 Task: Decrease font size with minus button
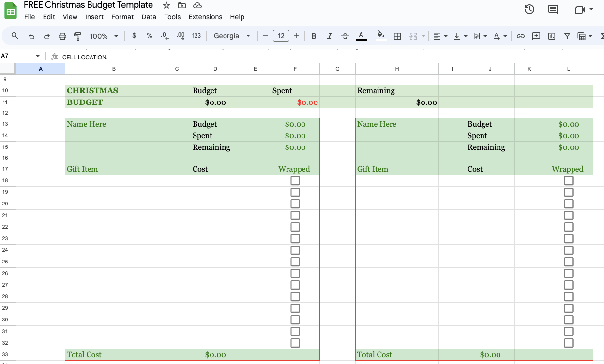click(x=265, y=36)
